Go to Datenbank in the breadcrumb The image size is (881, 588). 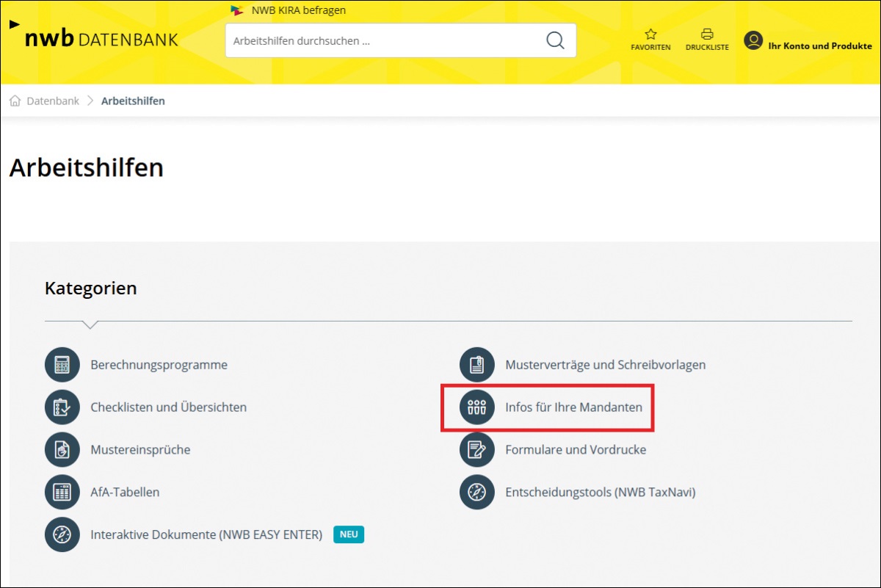53,101
